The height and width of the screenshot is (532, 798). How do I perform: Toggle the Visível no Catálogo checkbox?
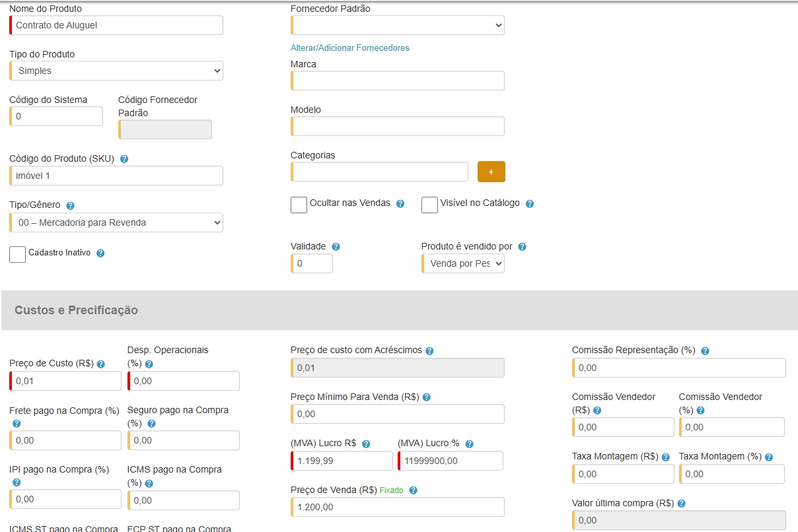[x=429, y=205]
